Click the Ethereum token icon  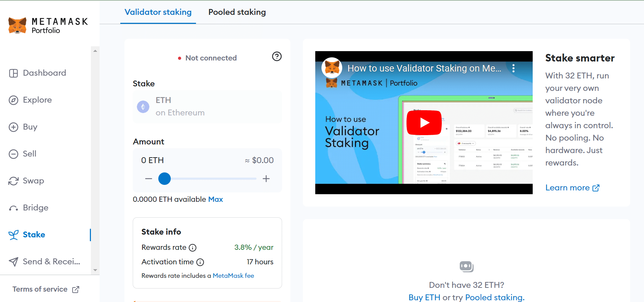[x=143, y=107]
